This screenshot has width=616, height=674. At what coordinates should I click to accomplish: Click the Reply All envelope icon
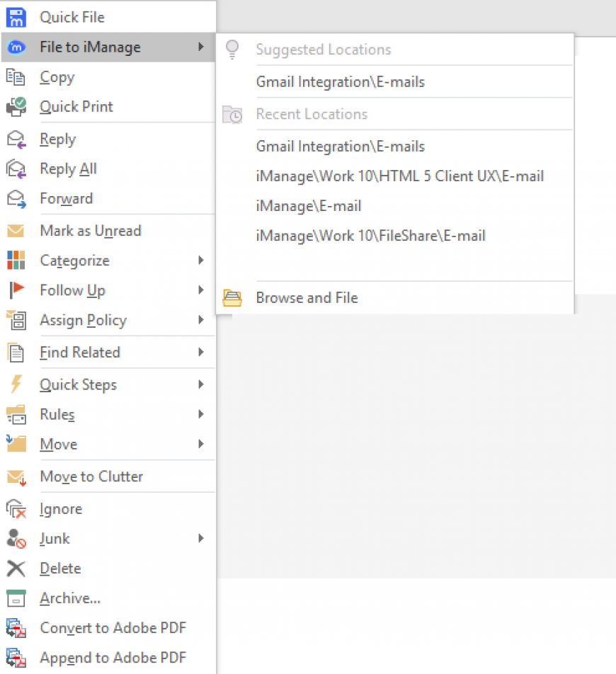pyautogui.click(x=16, y=169)
